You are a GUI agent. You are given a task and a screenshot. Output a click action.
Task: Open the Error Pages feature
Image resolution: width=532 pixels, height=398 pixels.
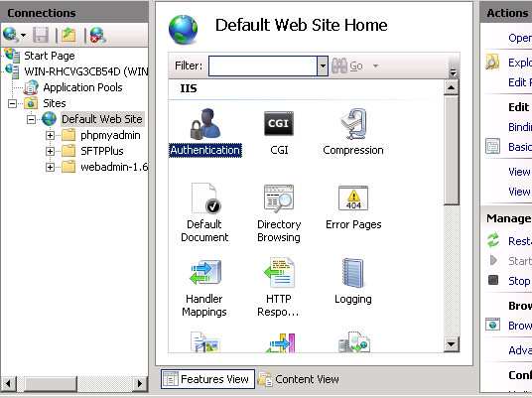click(353, 207)
